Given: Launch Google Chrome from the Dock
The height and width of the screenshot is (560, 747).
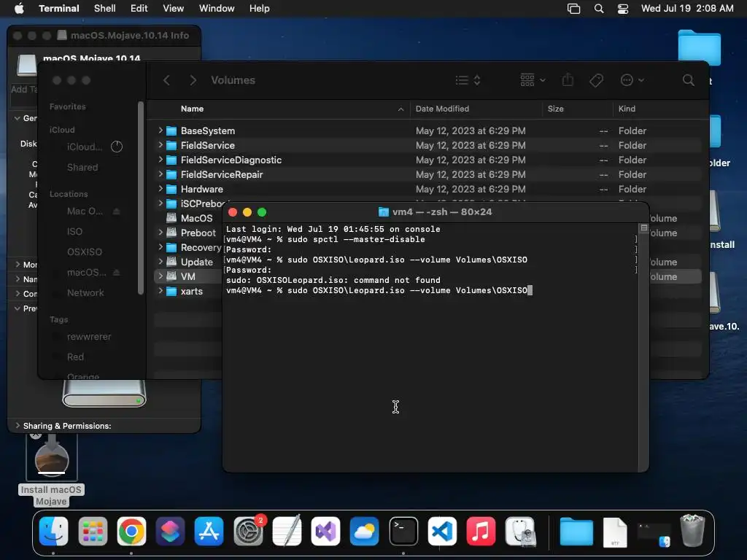Looking at the screenshot, I should click(131, 531).
